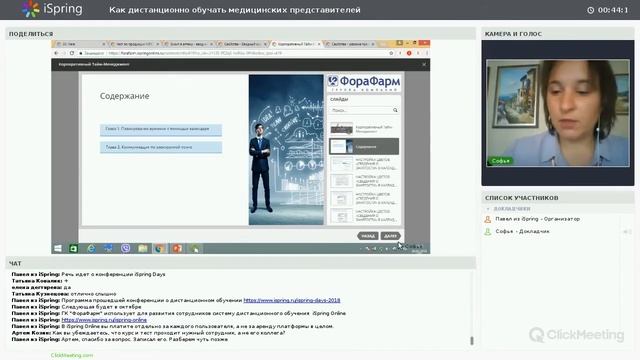The height and width of the screenshot is (360, 640).
Task: Switch to last browser tab on right
Action: 350,44
